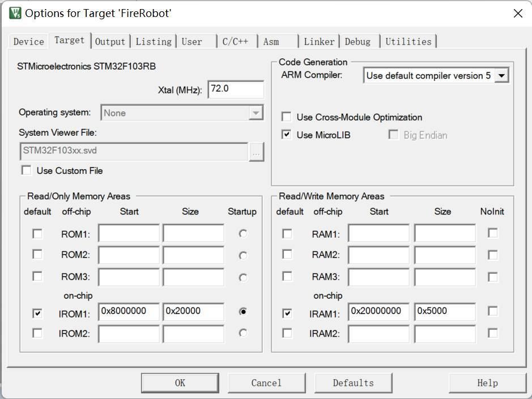Switch to the C/C++ tab
The width and height of the screenshot is (532, 399).
pyautogui.click(x=236, y=42)
